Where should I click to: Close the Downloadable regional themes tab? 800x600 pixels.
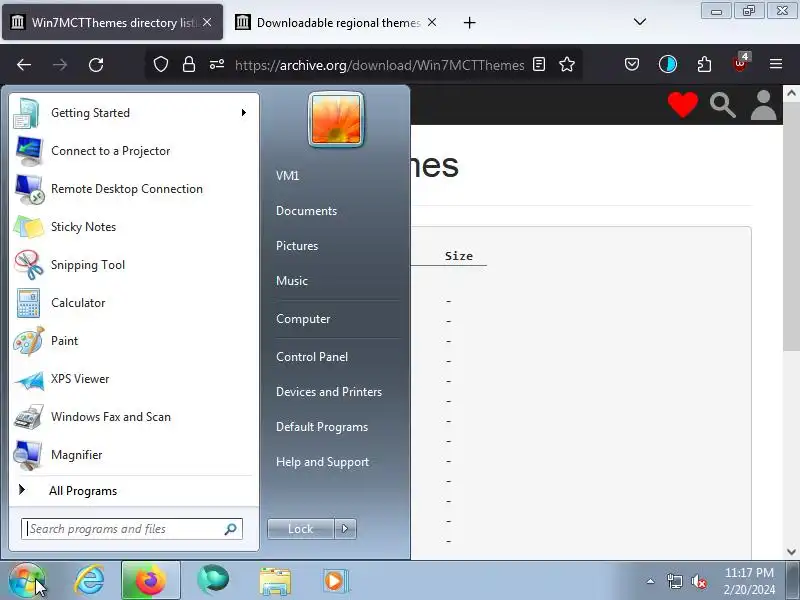tap(432, 22)
